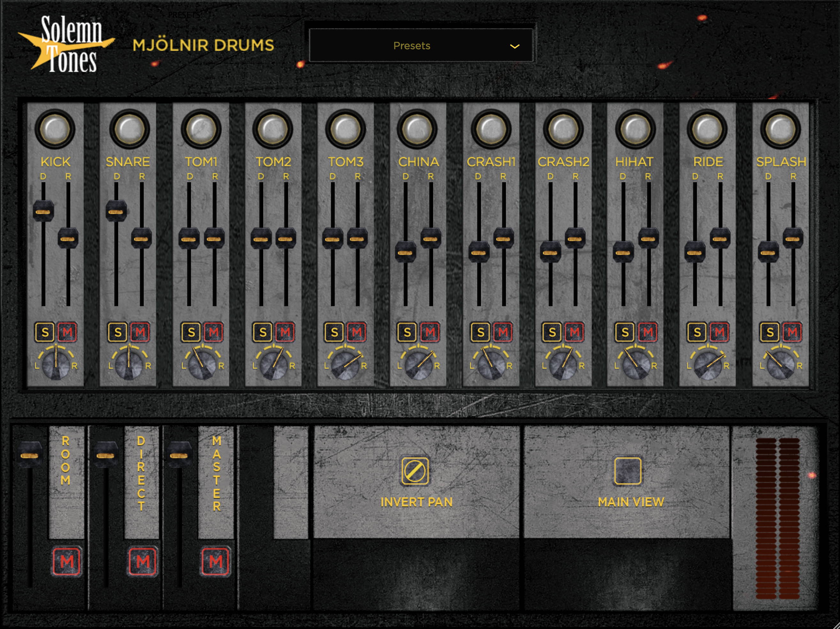The width and height of the screenshot is (840, 629).
Task: Mute the CRASH2 channel
Action: [x=574, y=332]
